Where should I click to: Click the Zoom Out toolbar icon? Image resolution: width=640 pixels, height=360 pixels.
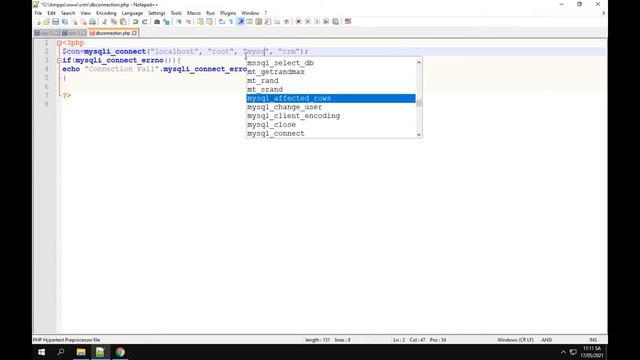click(x=188, y=22)
